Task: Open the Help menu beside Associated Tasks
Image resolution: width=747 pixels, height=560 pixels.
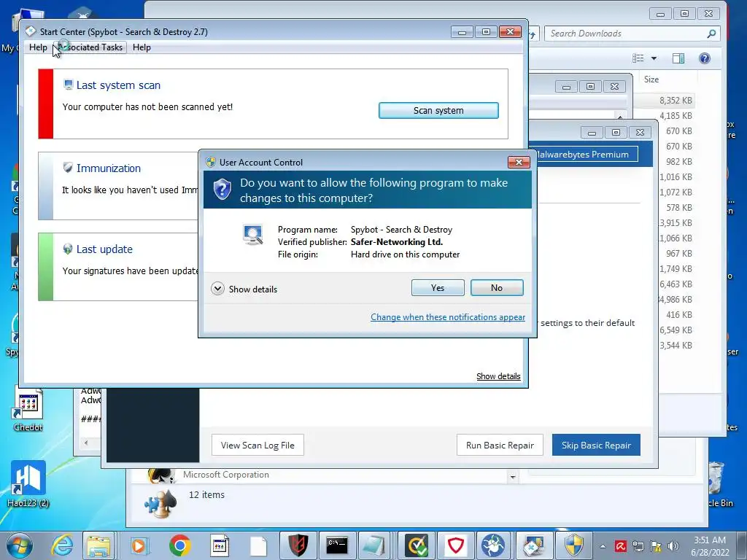Action: 142,47
